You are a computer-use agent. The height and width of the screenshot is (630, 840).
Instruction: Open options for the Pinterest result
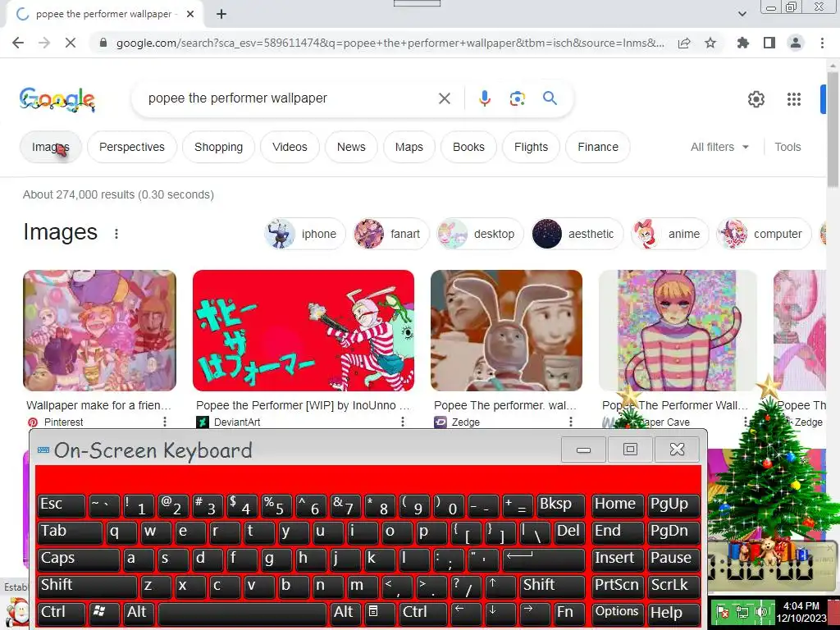(x=164, y=422)
